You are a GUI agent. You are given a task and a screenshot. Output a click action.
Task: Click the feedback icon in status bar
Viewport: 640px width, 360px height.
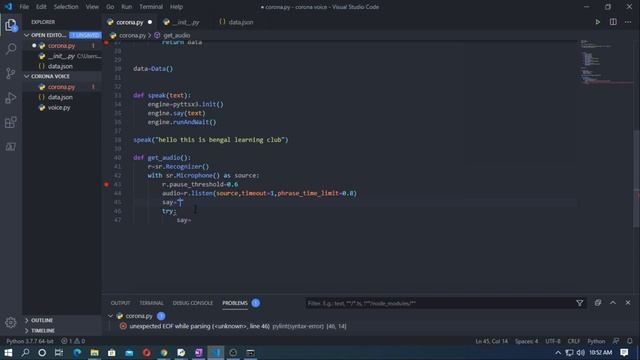pos(616,341)
